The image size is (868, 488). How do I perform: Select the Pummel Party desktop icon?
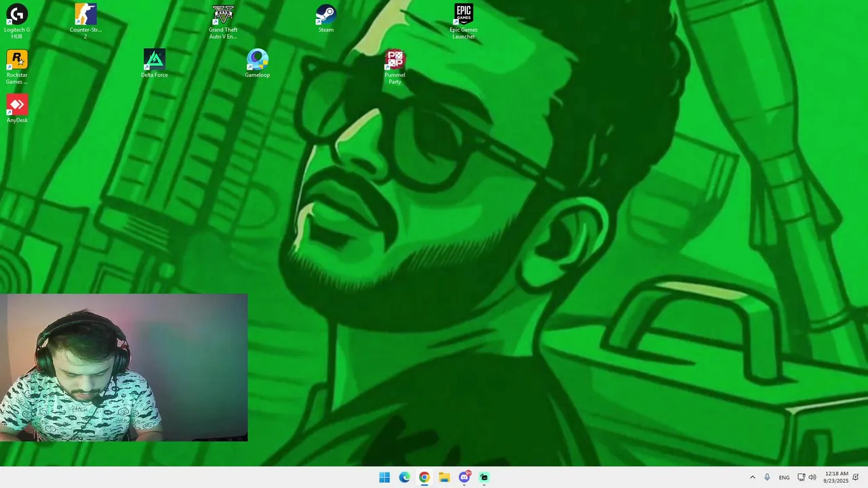pyautogui.click(x=395, y=67)
